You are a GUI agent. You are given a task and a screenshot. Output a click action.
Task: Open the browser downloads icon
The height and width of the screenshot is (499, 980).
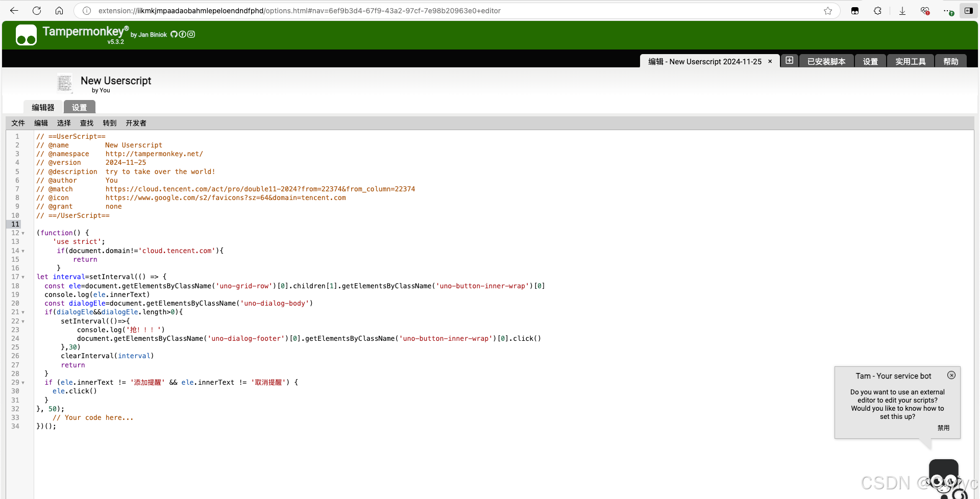(x=902, y=11)
